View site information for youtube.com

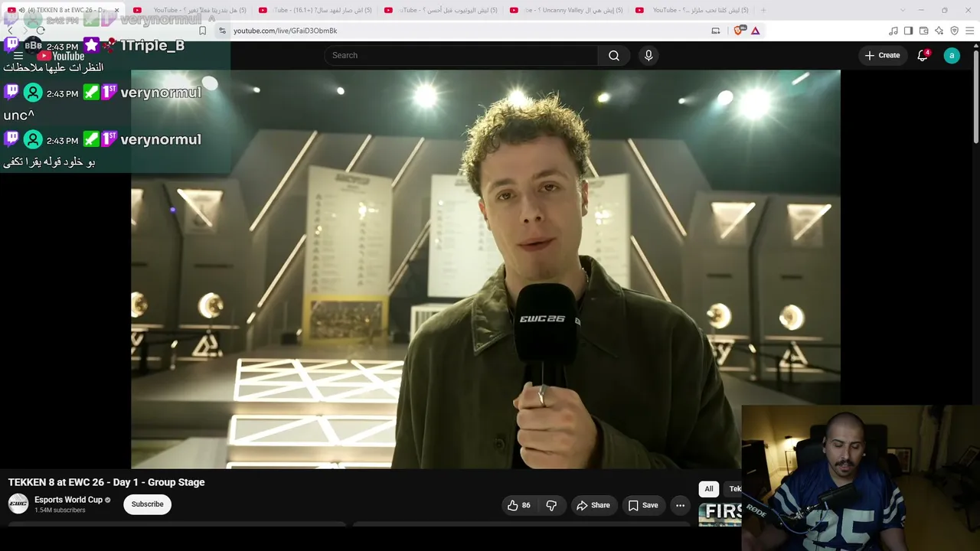[x=222, y=31]
